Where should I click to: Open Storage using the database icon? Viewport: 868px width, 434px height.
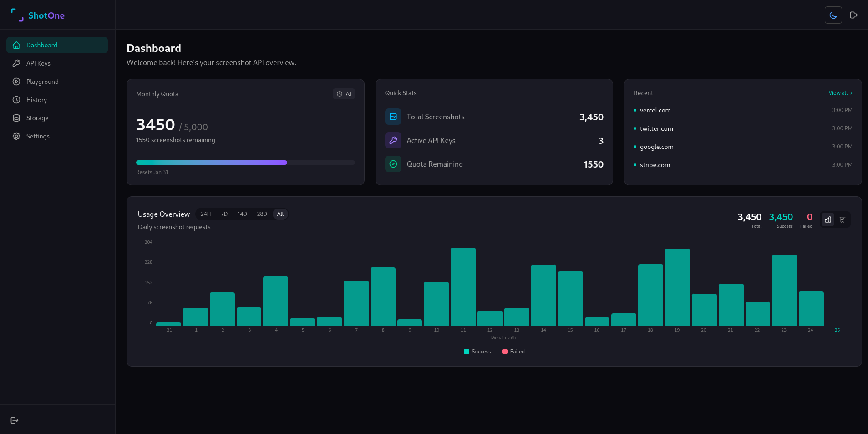tap(16, 118)
